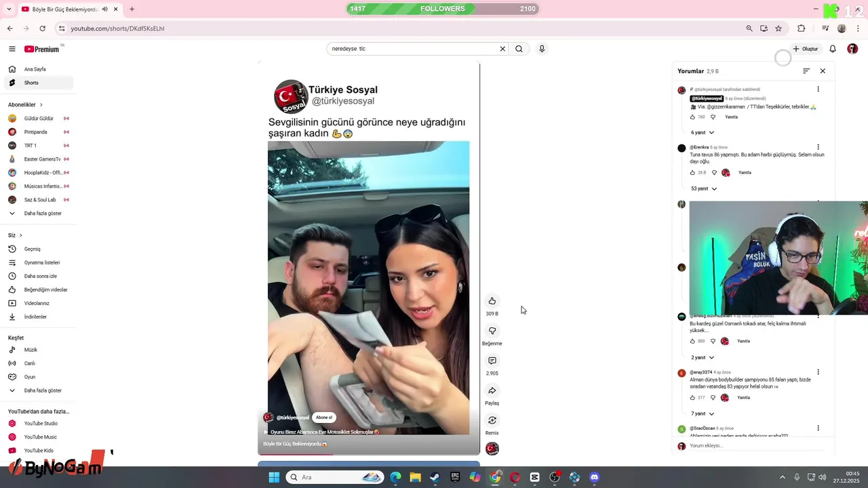Expand 53 yanıt replies under @Erenkra

(704, 189)
